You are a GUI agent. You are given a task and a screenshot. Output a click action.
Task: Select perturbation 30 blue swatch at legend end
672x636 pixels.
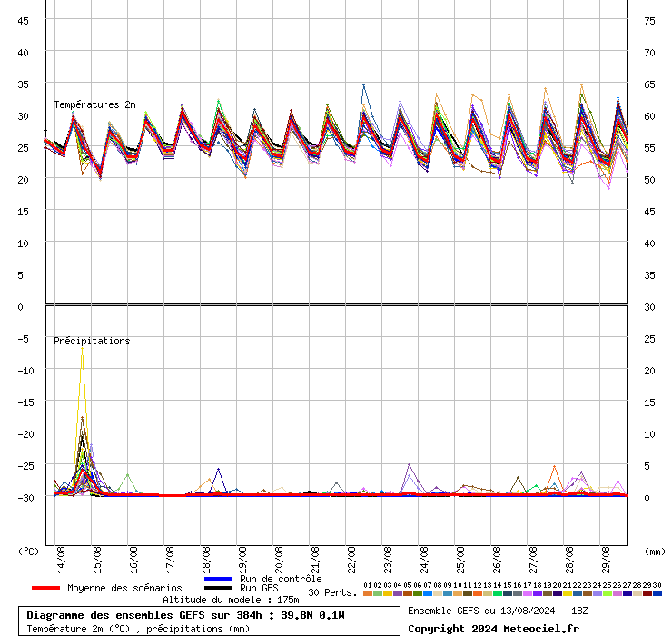click(657, 593)
